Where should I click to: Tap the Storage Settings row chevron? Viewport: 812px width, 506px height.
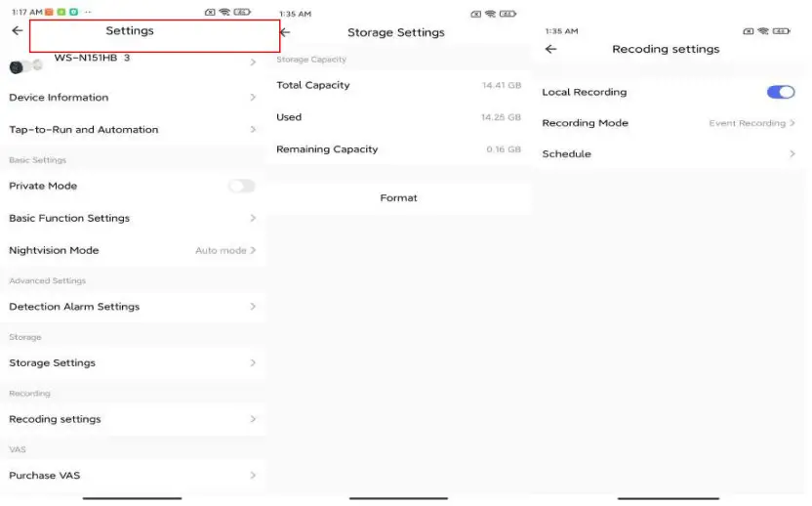(x=253, y=363)
